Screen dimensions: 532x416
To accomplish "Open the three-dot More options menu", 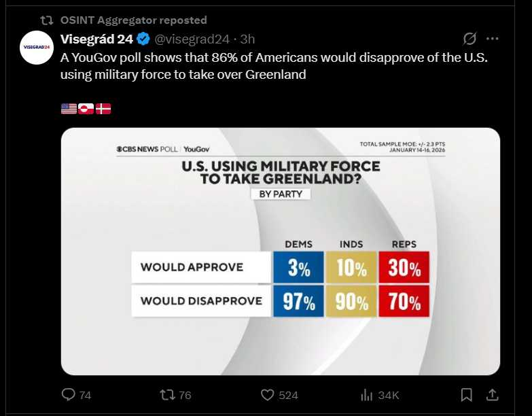I will click(493, 39).
